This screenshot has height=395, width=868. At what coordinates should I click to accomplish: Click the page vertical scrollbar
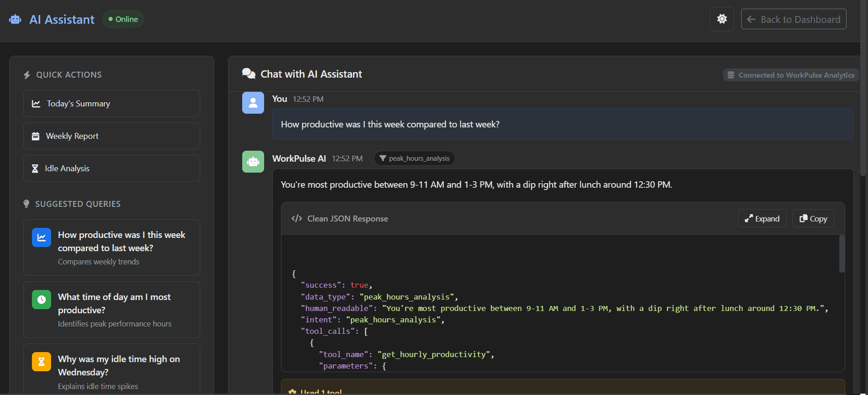click(863, 88)
